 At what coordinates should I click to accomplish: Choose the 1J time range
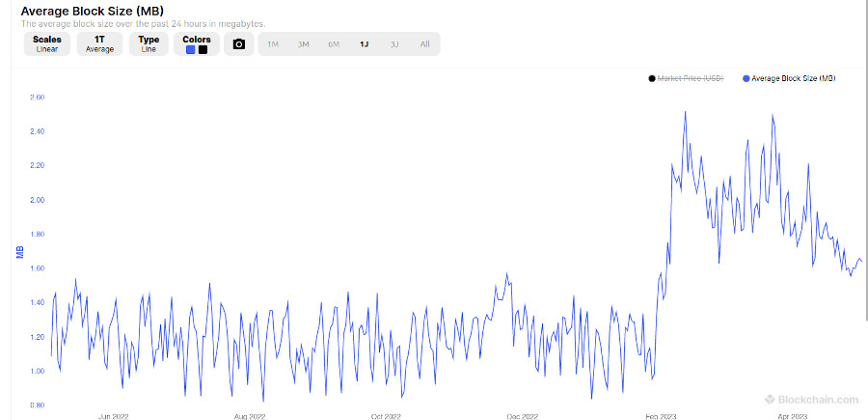tap(364, 44)
